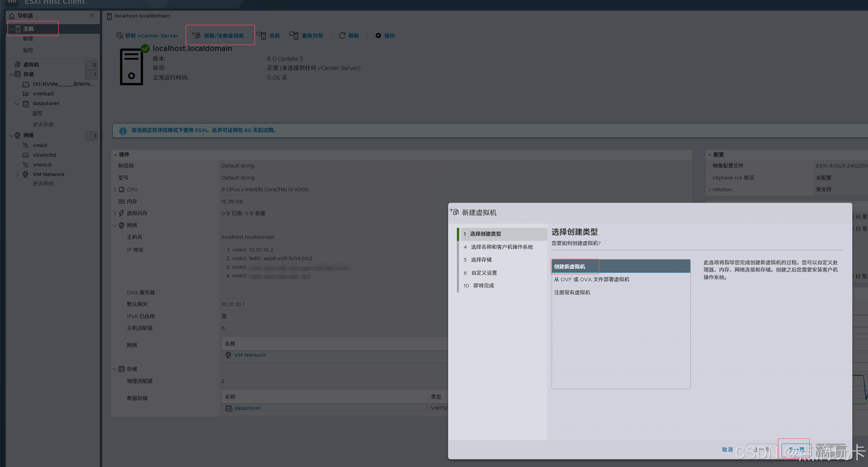The width and height of the screenshot is (868, 467).
Task: Expand the CPU hardware row
Action: [x=115, y=190]
